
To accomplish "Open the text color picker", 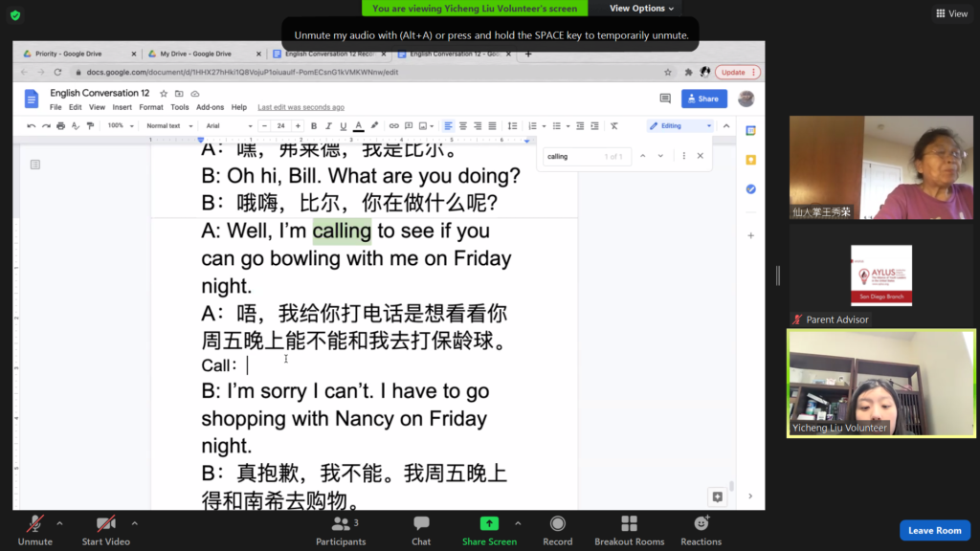I will coord(359,126).
